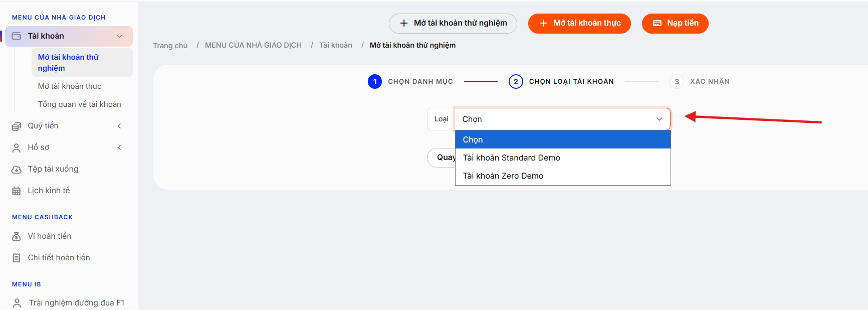The height and width of the screenshot is (310, 868).
Task: Choose Tài khoản Zero Demo option
Action: tap(563, 176)
